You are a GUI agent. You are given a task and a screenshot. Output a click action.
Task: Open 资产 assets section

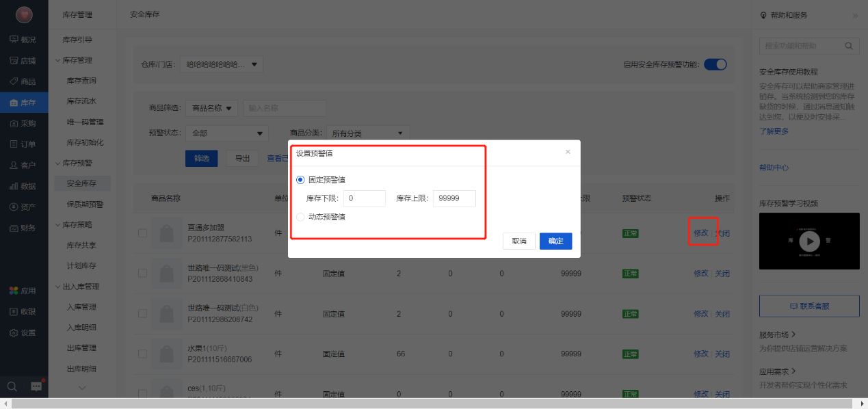(23, 207)
